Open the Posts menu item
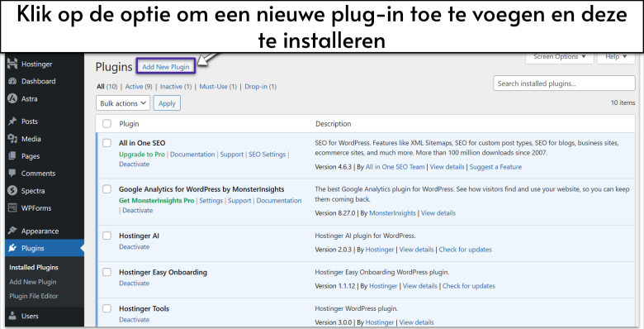The image size is (644, 329). tap(30, 122)
